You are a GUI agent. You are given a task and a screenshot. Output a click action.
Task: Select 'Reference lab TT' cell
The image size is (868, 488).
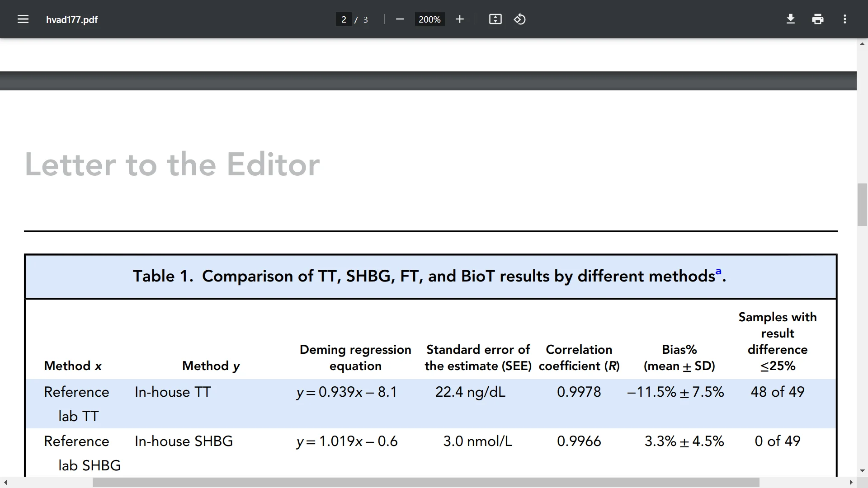pyautogui.click(x=76, y=404)
